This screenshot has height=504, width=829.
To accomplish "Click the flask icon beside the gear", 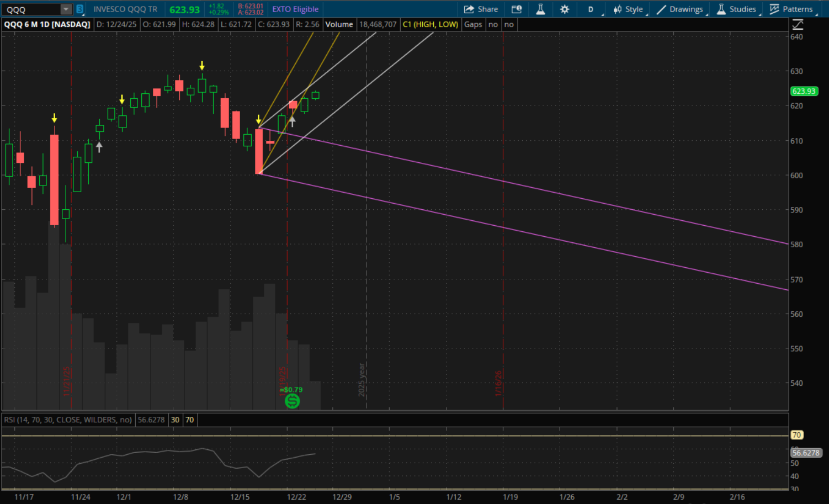I will pyautogui.click(x=540, y=9).
